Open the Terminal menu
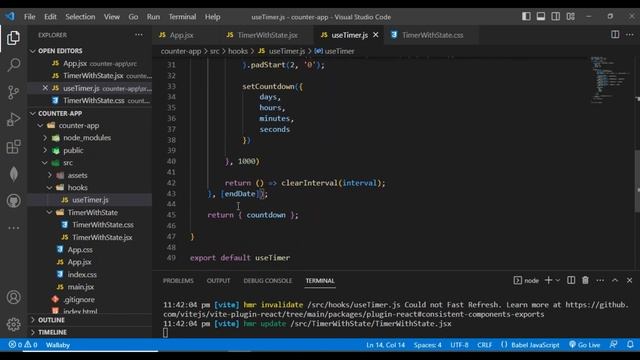 point(182,17)
